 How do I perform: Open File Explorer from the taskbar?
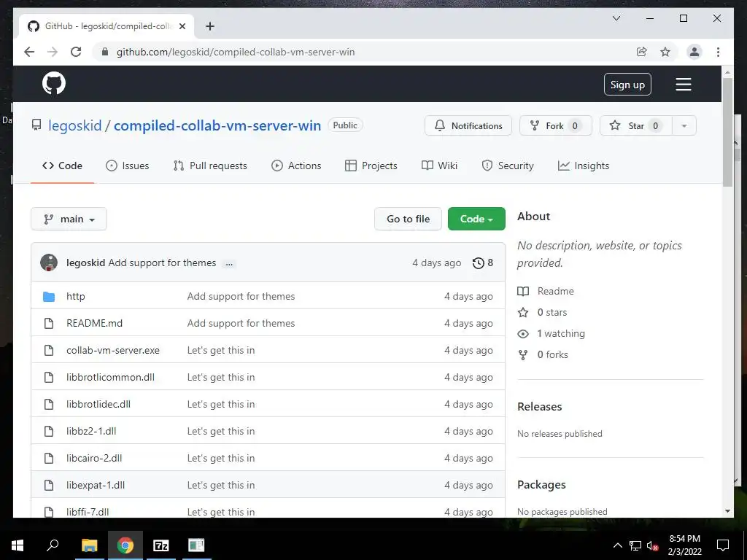[x=89, y=545]
